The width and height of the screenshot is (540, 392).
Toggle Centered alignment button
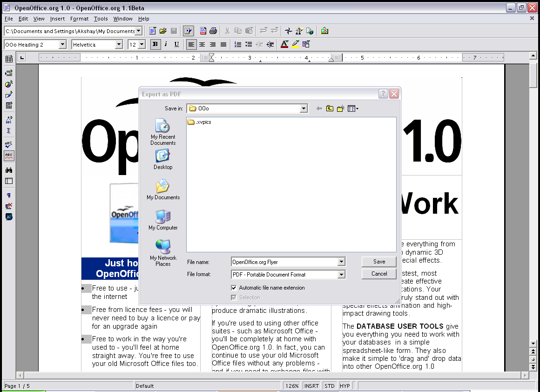coord(202,44)
